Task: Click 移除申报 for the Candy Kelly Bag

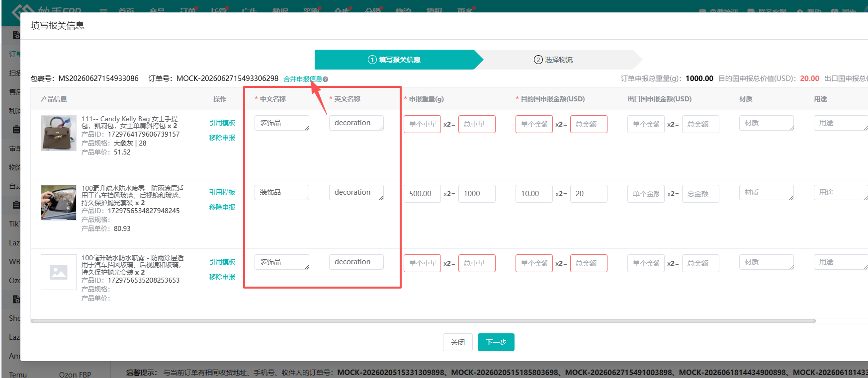Action: point(222,138)
